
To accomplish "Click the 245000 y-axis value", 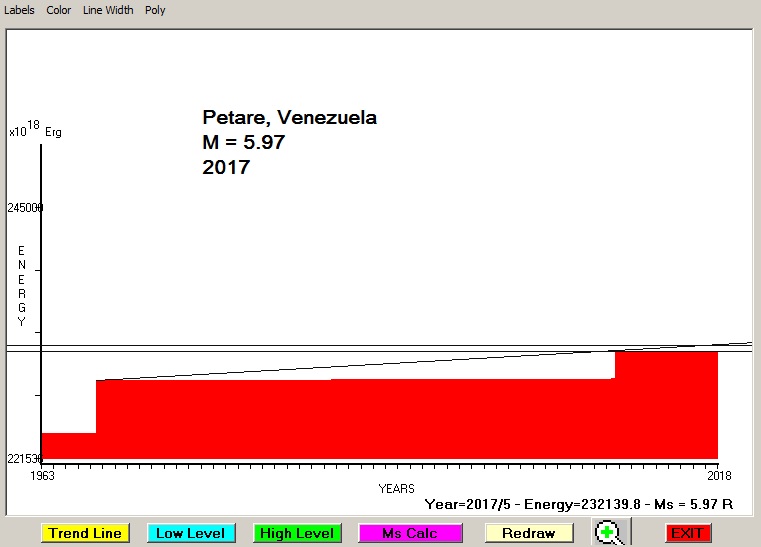I will point(25,208).
